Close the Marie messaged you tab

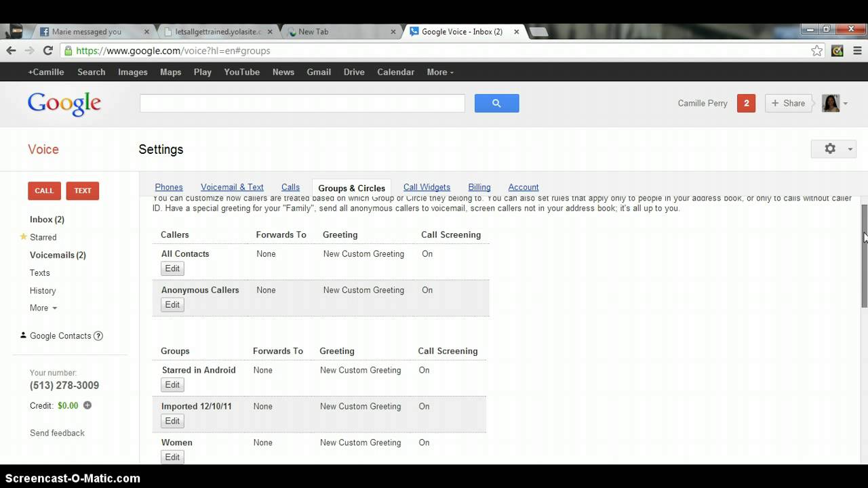(146, 32)
